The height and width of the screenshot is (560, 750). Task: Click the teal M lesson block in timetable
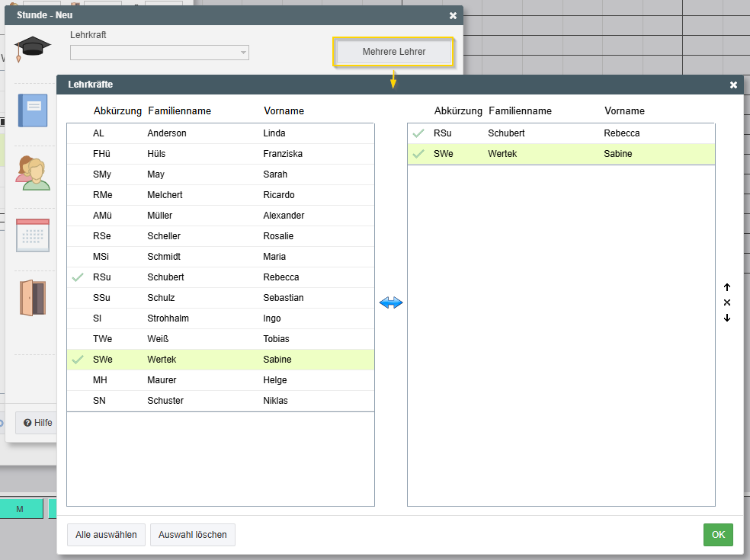(21, 509)
